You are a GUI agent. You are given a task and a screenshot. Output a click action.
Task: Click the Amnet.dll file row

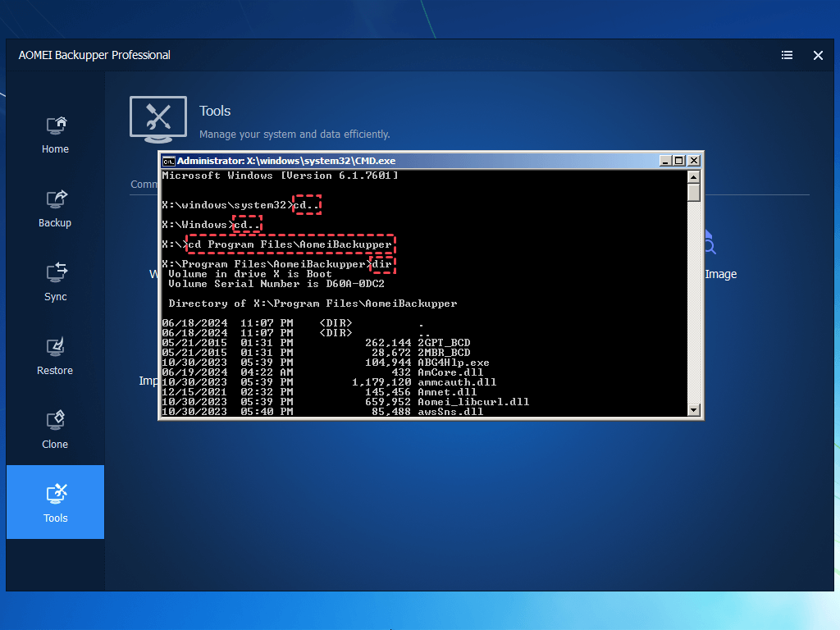[x=319, y=392]
